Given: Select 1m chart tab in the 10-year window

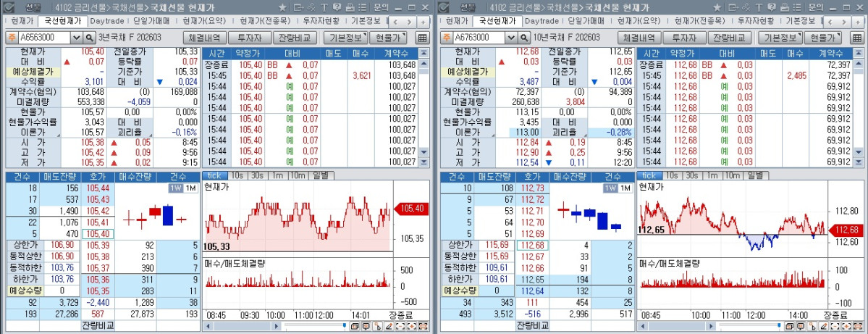Looking at the screenshot, I should coord(712,175).
